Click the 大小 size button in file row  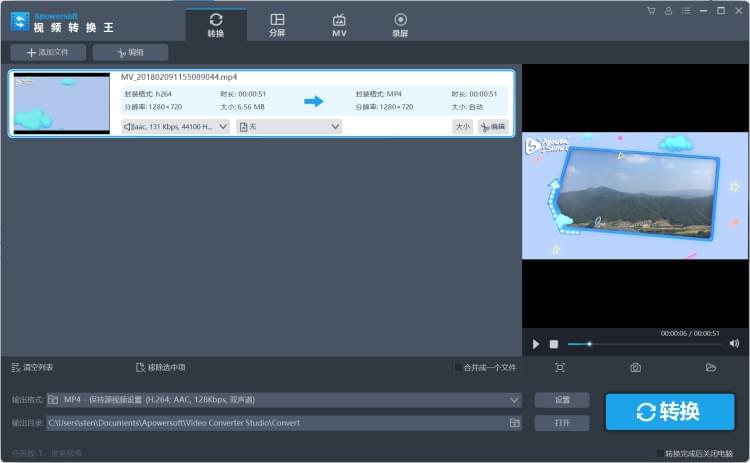click(463, 127)
